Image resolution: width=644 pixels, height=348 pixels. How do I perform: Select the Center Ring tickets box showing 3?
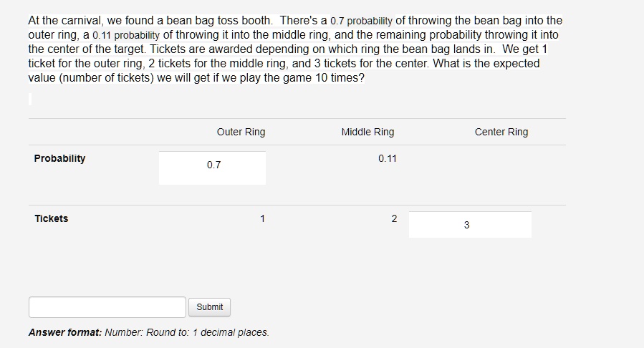[470, 224]
